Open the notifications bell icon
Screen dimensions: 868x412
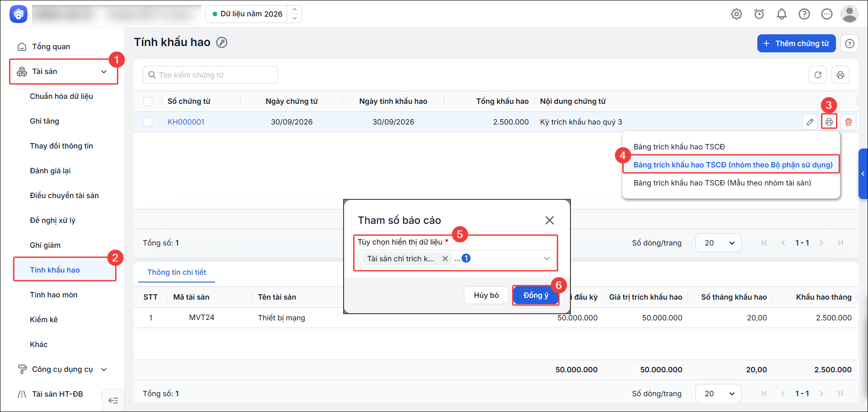(782, 14)
